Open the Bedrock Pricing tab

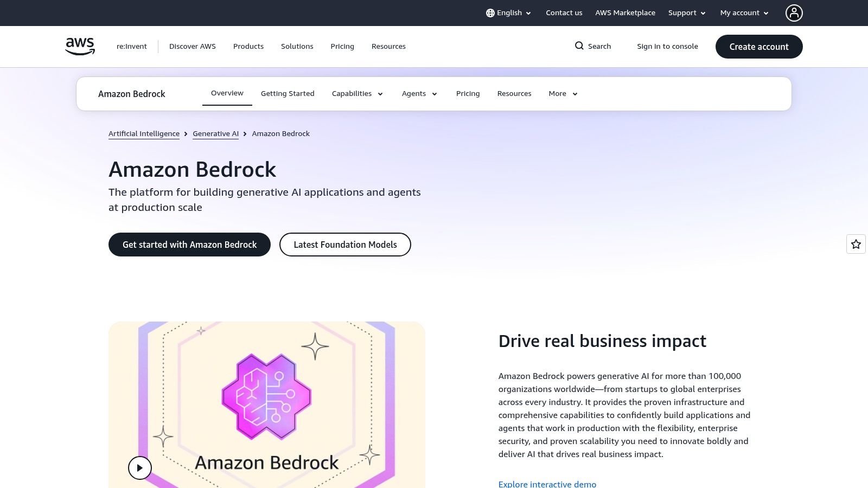[468, 94]
